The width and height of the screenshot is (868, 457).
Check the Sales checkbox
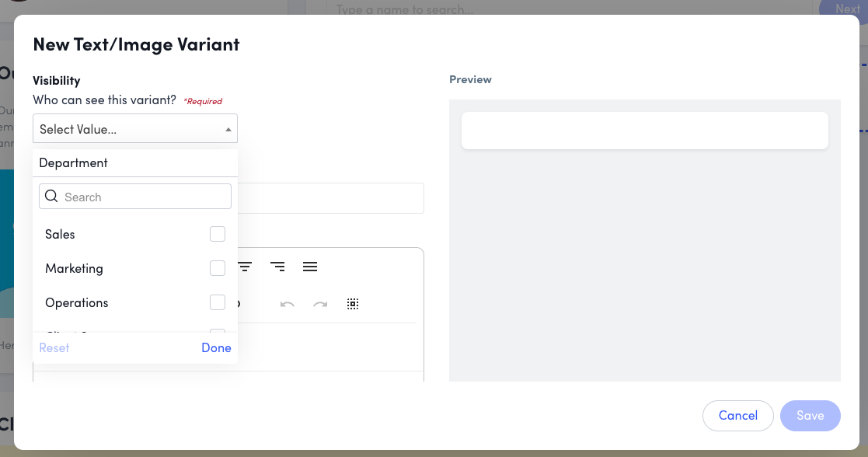point(218,233)
